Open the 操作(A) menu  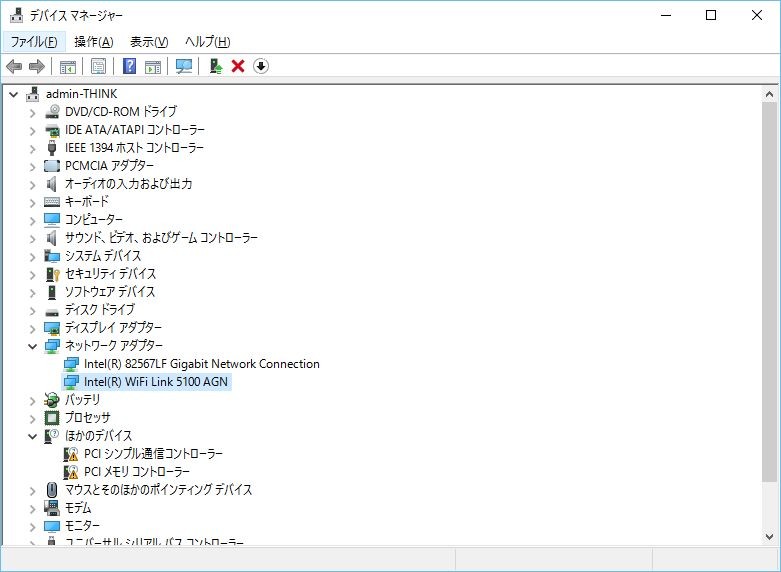click(93, 41)
